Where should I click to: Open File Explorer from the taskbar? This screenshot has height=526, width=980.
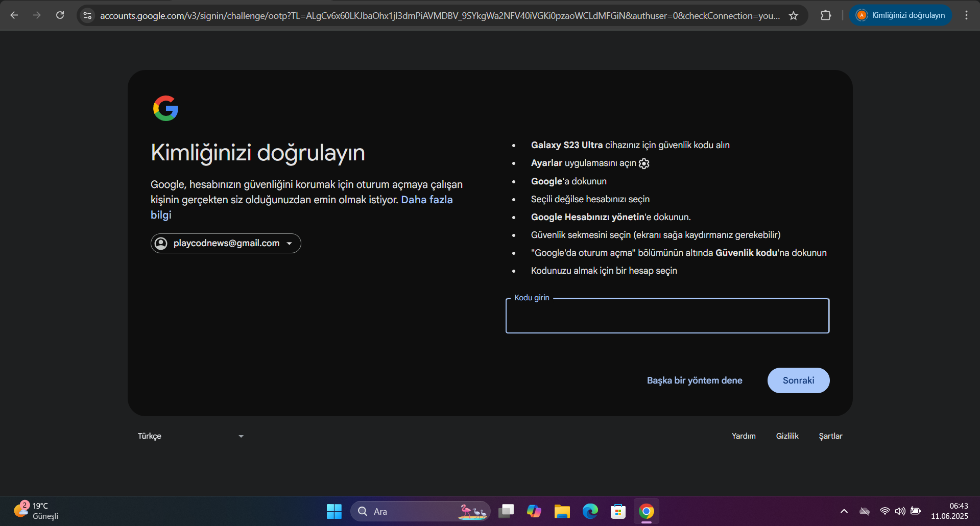tap(562, 511)
